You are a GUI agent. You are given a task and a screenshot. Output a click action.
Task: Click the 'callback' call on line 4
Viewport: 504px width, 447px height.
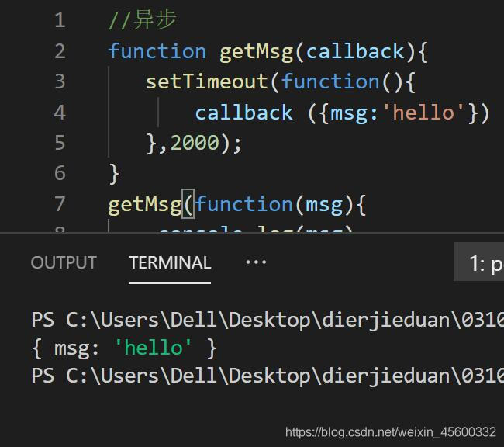pos(244,113)
